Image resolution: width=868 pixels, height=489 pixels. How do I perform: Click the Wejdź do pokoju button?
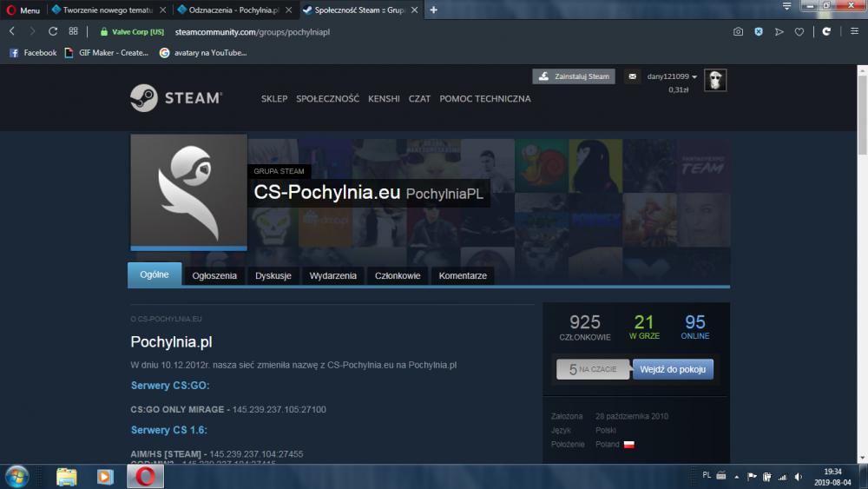(x=673, y=369)
